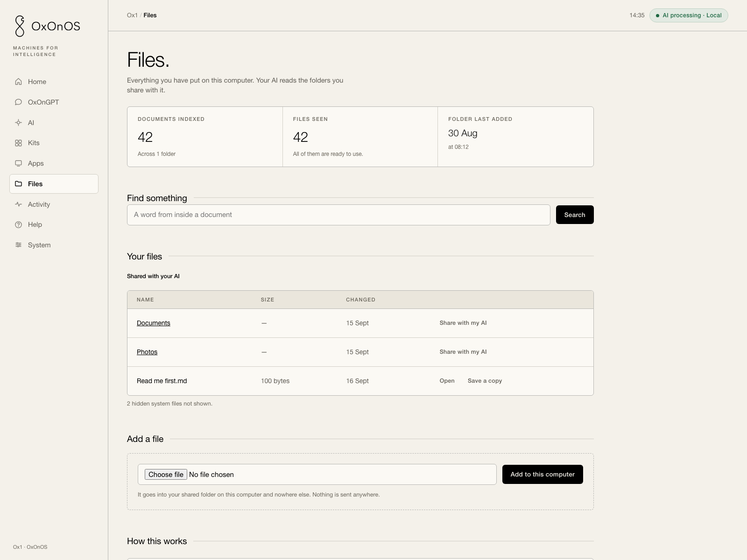Image resolution: width=747 pixels, height=560 pixels.
Task: Click the 16 Sept changed date
Action: tap(357, 381)
